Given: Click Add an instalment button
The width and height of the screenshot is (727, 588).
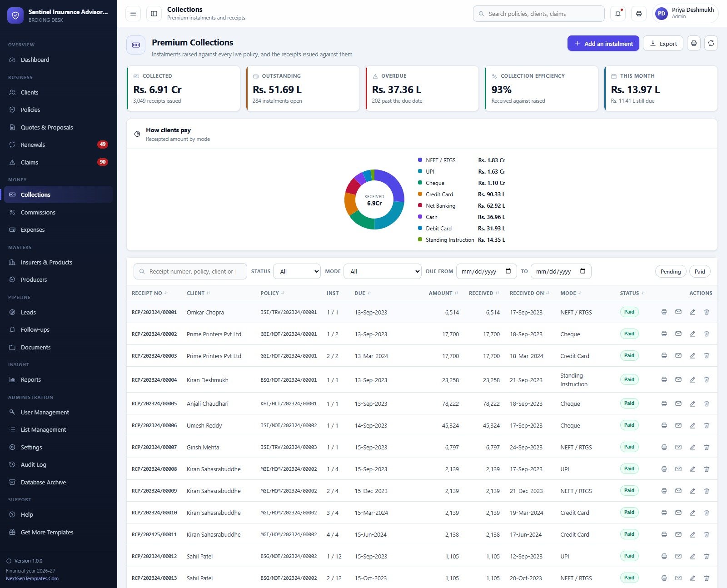Looking at the screenshot, I should coord(603,44).
